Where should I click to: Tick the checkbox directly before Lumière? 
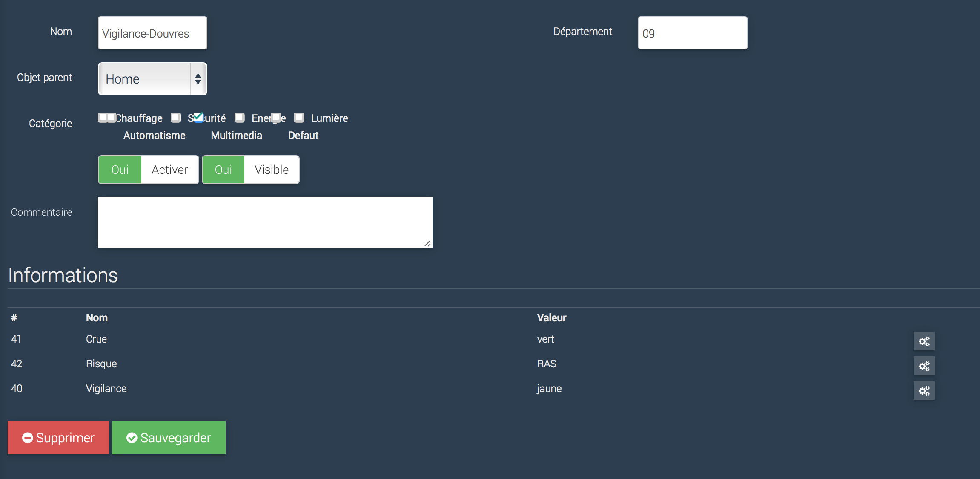click(x=299, y=117)
